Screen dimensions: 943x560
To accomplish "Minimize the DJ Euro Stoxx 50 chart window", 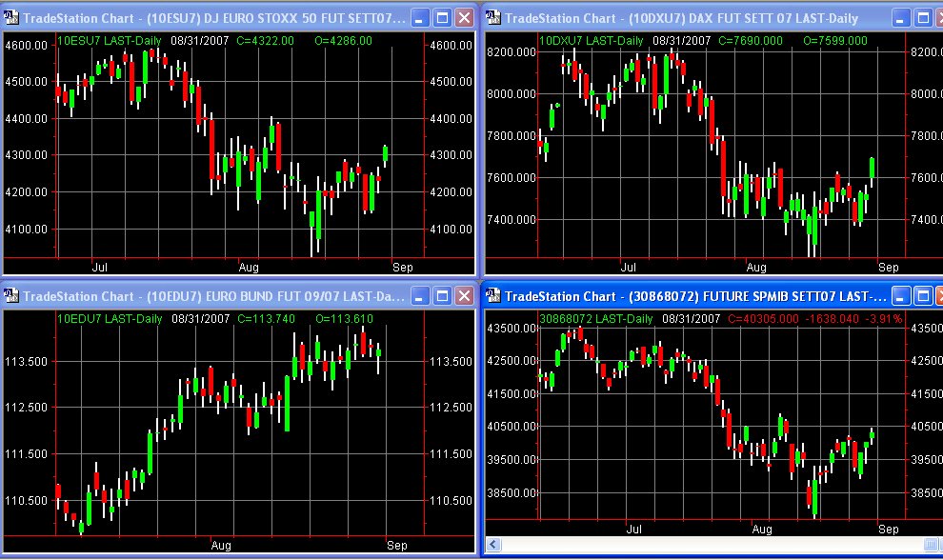I will point(418,17).
